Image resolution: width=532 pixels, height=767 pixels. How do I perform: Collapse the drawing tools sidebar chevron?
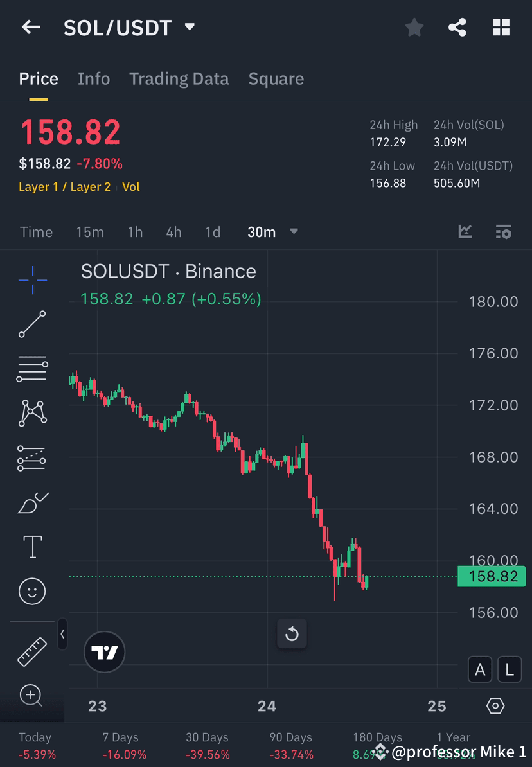(x=62, y=635)
